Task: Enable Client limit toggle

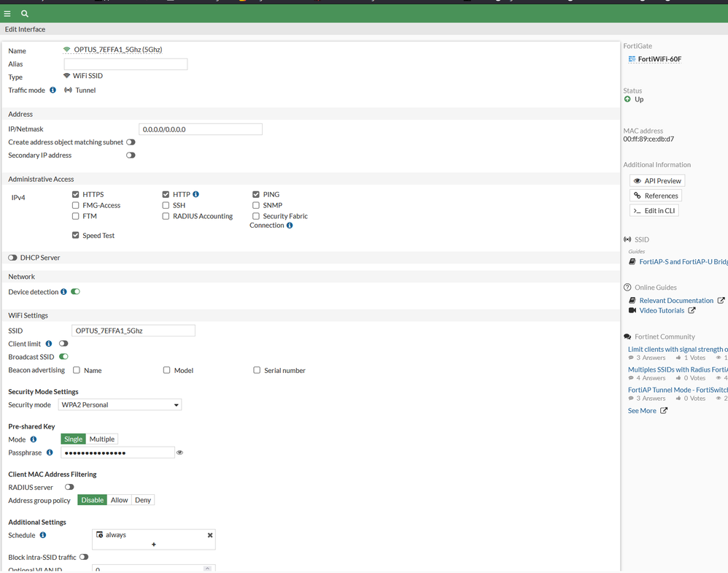Action: 63,343
